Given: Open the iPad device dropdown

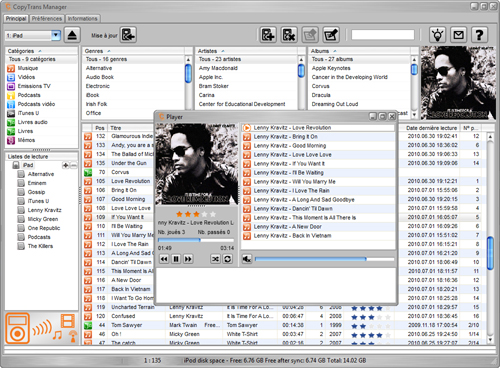Looking at the screenshot, I should (x=56, y=35).
